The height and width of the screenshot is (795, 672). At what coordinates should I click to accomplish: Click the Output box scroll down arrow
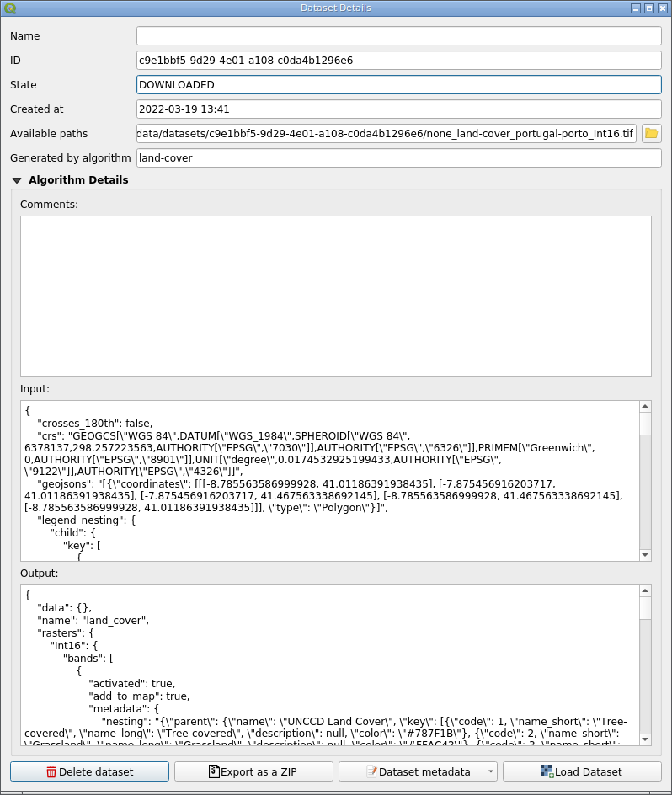645,739
